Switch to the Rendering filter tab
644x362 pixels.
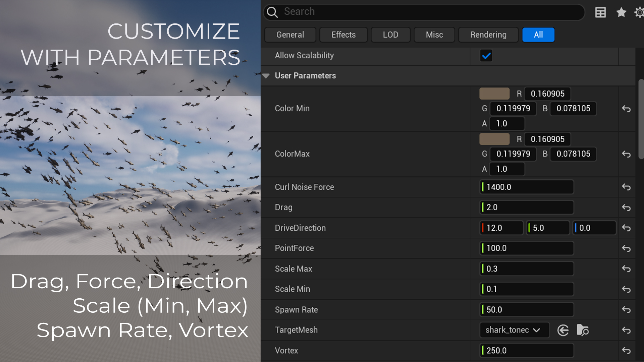pos(488,35)
